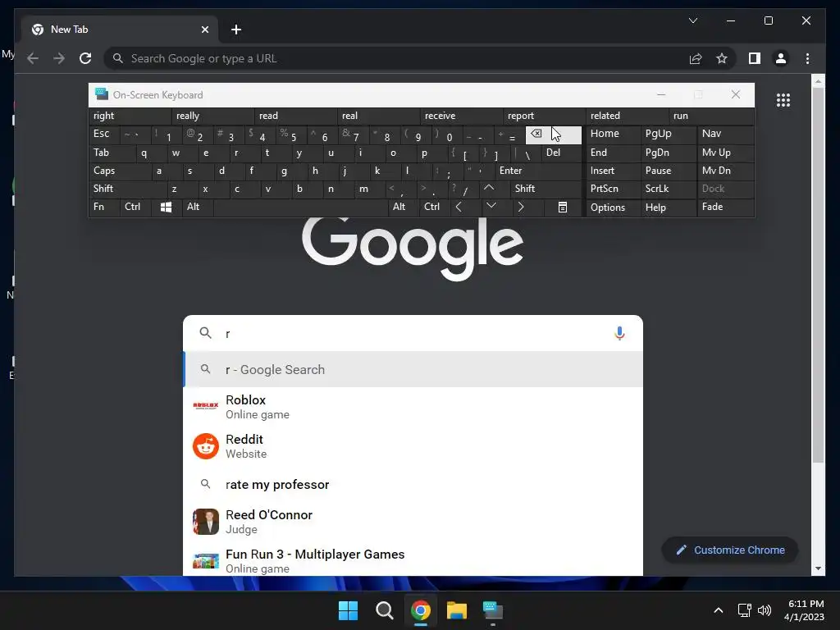Open network status in system tray
Viewport: 840px width, 630px height.
pos(744,610)
